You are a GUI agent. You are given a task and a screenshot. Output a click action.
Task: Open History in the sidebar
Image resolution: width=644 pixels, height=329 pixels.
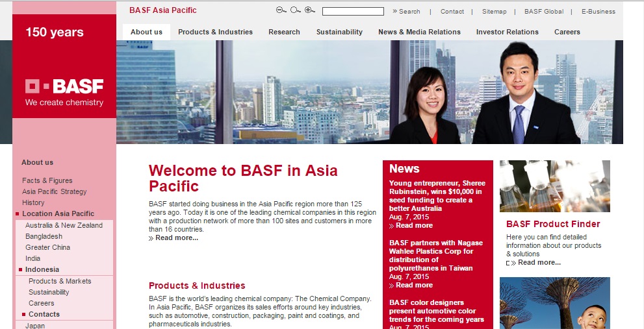tap(33, 202)
